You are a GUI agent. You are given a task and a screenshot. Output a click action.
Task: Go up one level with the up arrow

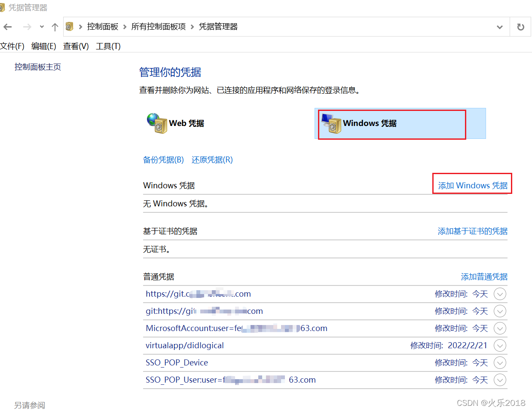point(55,27)
